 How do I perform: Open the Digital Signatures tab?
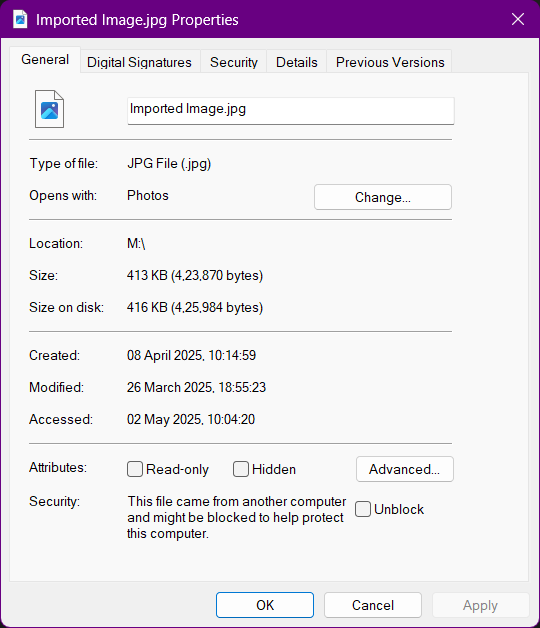pyautogui.click(x=139, y=62)
